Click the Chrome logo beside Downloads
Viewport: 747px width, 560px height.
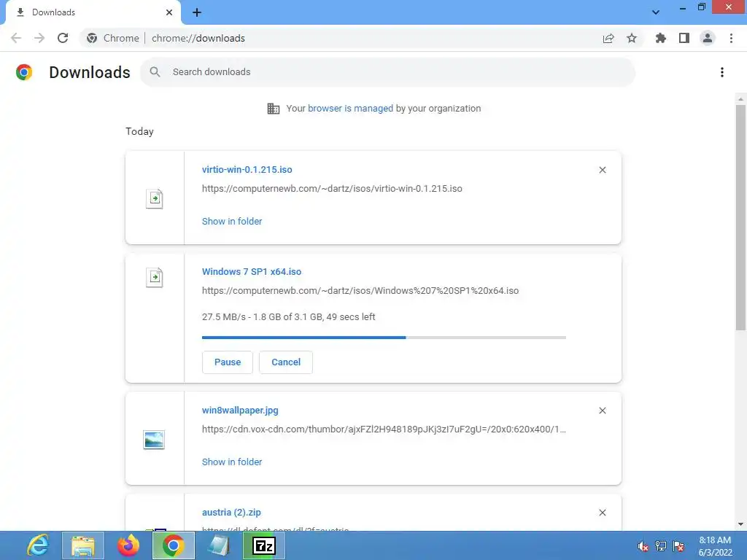click(24, 72)
